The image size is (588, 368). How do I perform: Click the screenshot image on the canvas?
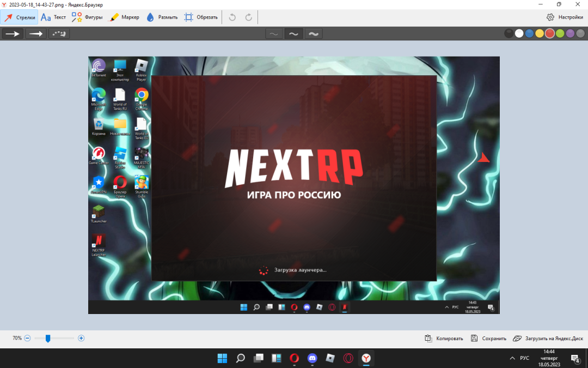coord(294,185)
